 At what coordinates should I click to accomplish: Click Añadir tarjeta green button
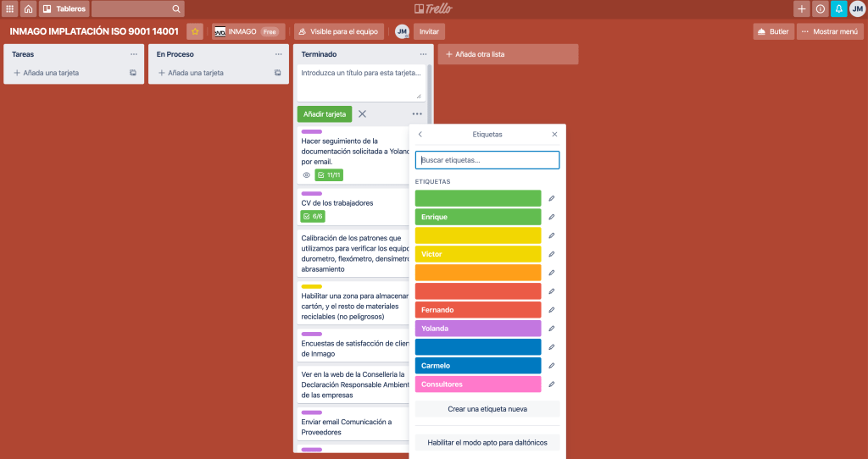pyautogui.click(x=325, y=114)
